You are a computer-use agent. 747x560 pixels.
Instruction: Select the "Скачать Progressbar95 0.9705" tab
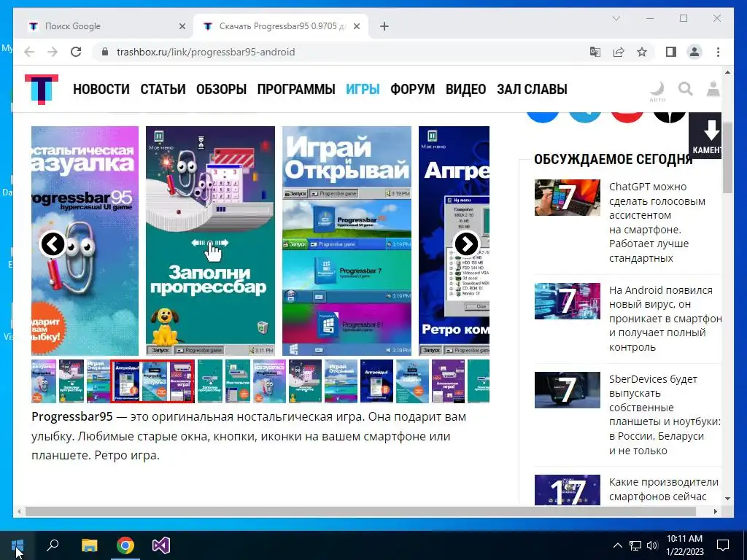click(281, 26)
